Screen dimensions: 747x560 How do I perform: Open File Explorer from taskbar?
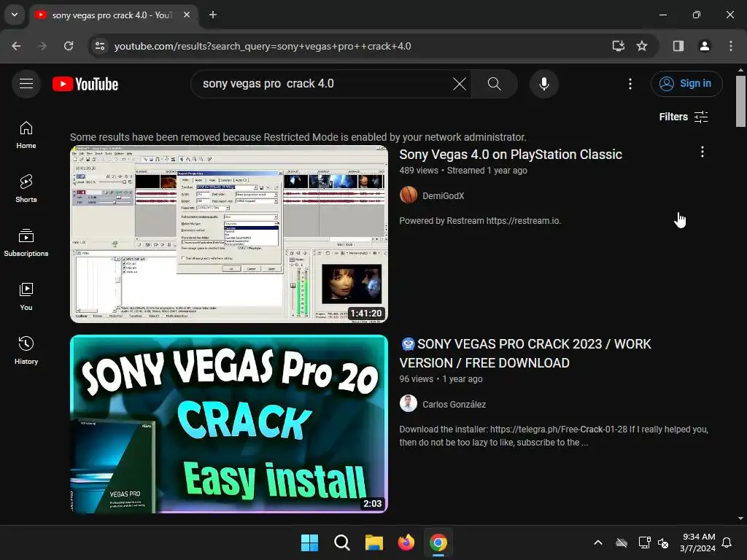(374, 542)
